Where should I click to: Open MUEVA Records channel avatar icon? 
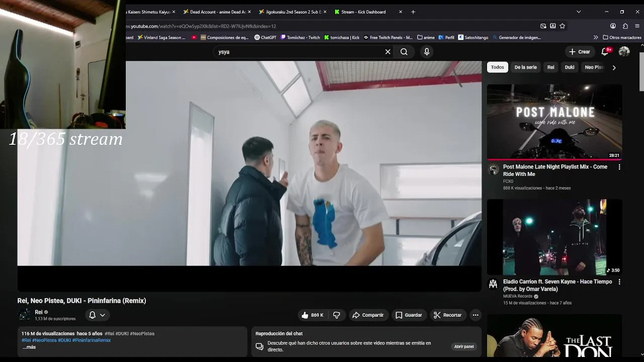pos(494,285)
